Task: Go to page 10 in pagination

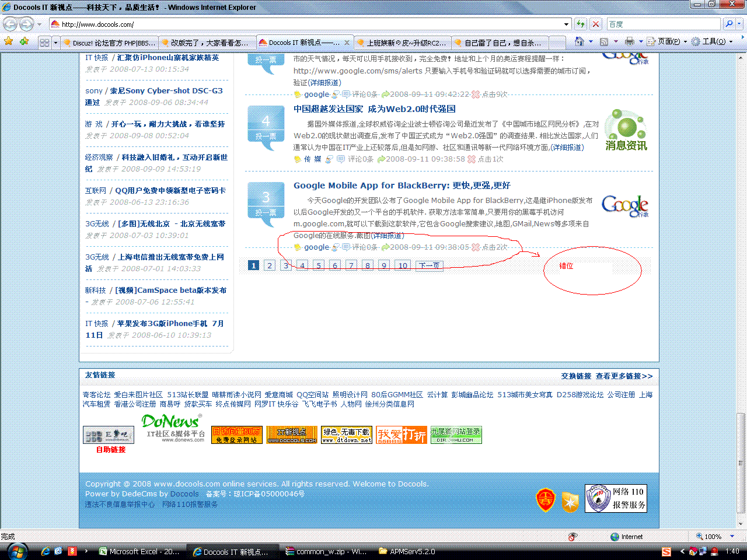Action: point(403,265)
